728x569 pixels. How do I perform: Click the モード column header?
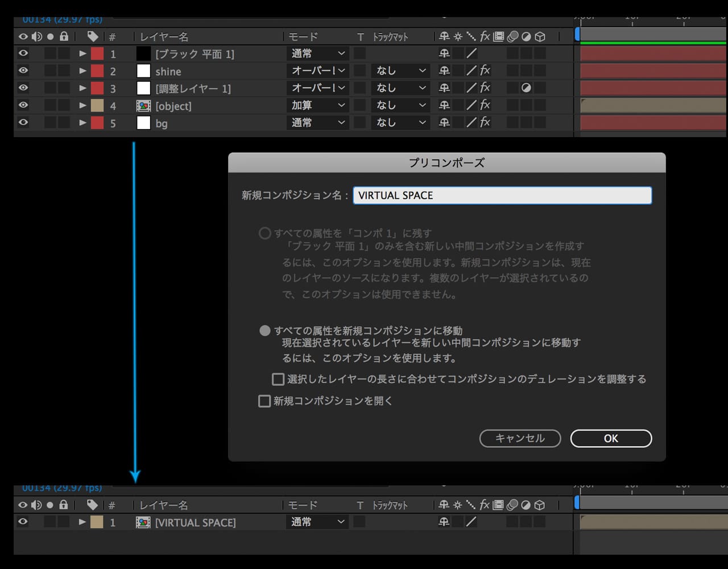[303, 37]
